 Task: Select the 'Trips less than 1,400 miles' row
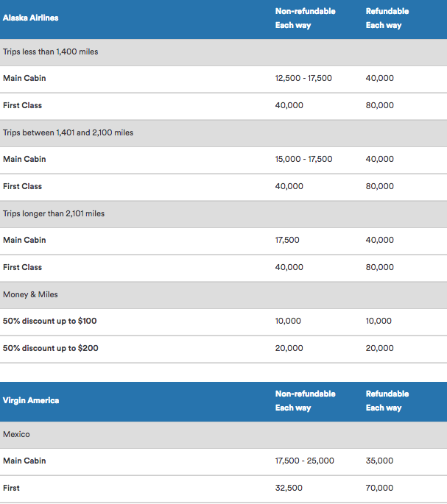tap(51, 52)
